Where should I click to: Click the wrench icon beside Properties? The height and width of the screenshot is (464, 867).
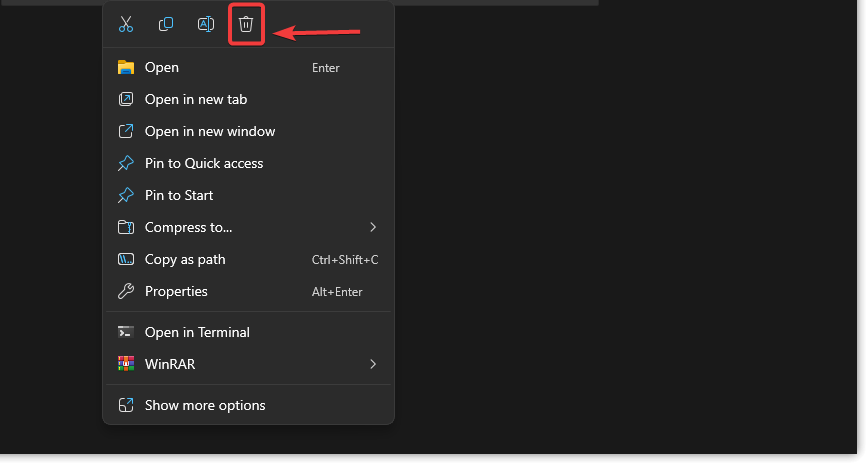[x=126, y=292]
